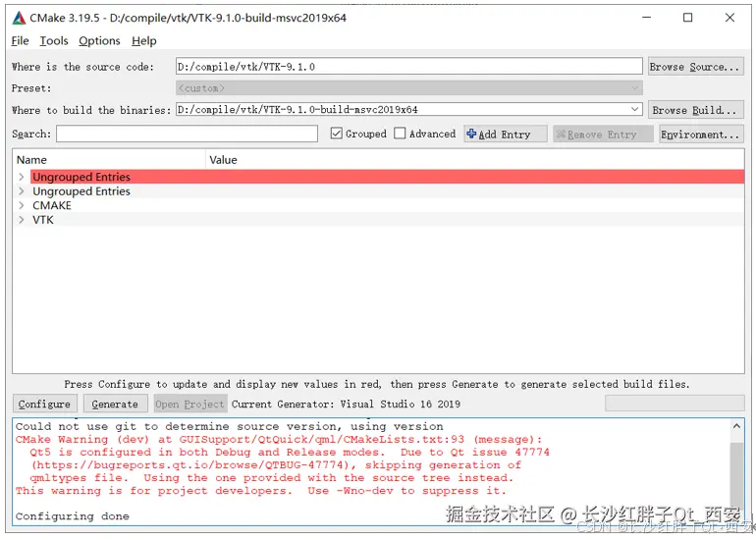Image resolution: width=756 pixels, height=540 pixels.
Task: Click the Configure button
Action: [x=44, y=405]
